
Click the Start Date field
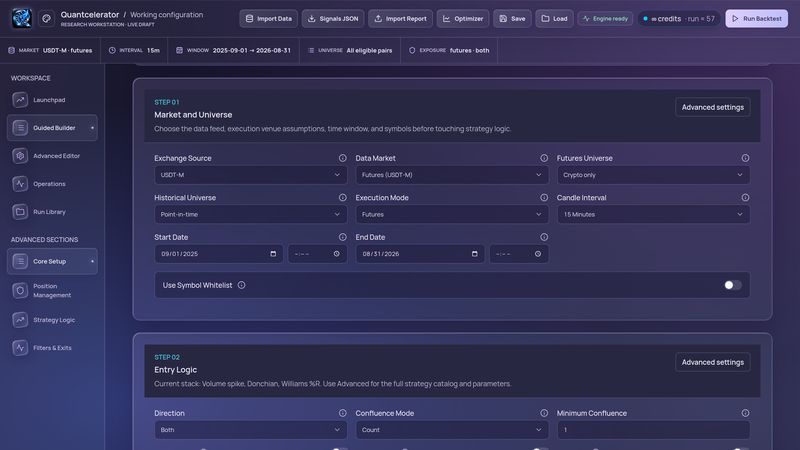(x=218, y=254)
